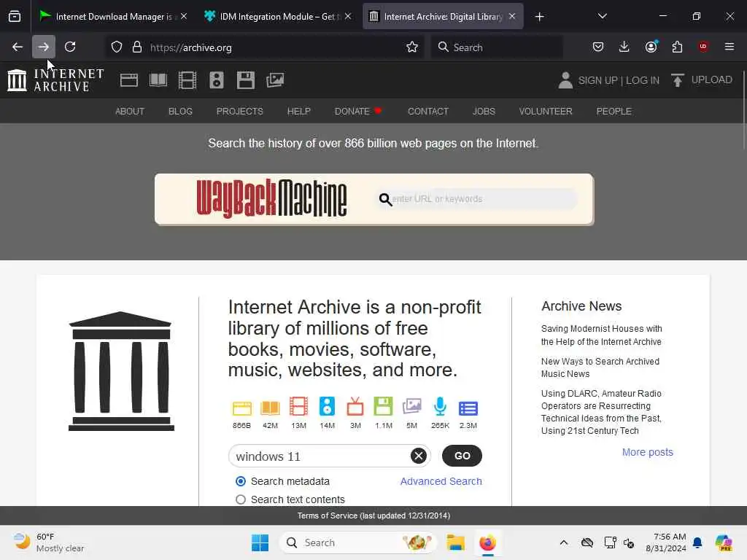Open the 13M video collection icon
The width and height of the screenshot is (747, 560).
point(298,407)
